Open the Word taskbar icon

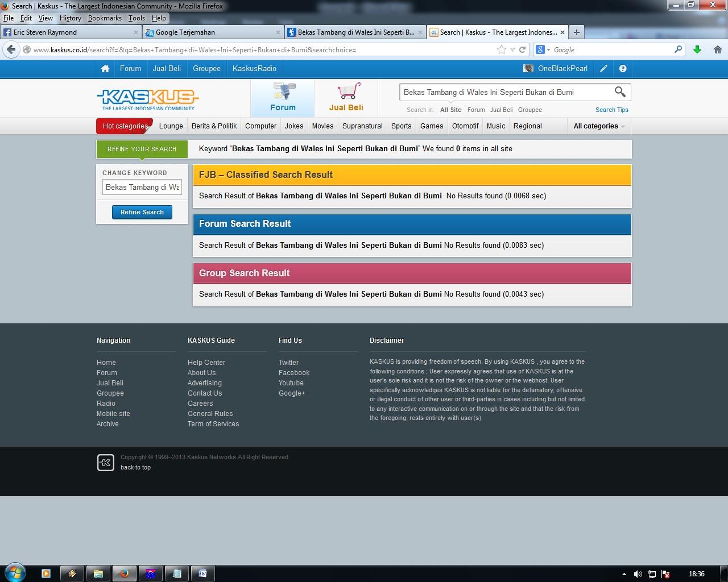(202, 573)
